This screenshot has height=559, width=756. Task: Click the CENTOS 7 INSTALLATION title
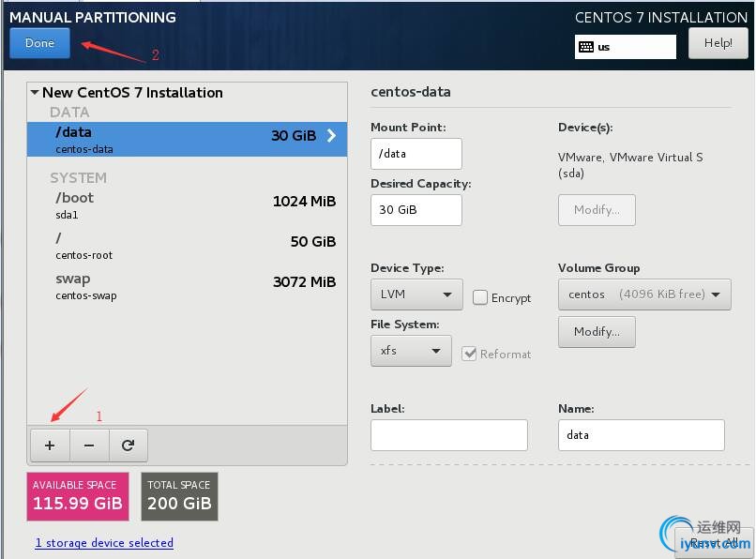tap(661, 18)
